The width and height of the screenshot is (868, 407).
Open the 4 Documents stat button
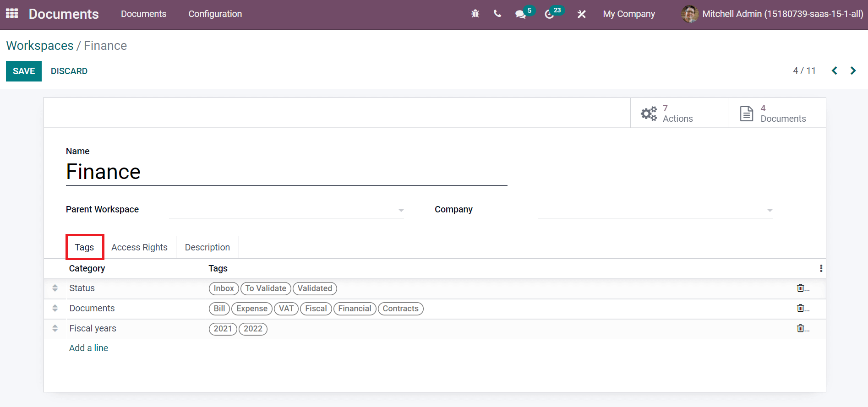click(x=777, y=113)
